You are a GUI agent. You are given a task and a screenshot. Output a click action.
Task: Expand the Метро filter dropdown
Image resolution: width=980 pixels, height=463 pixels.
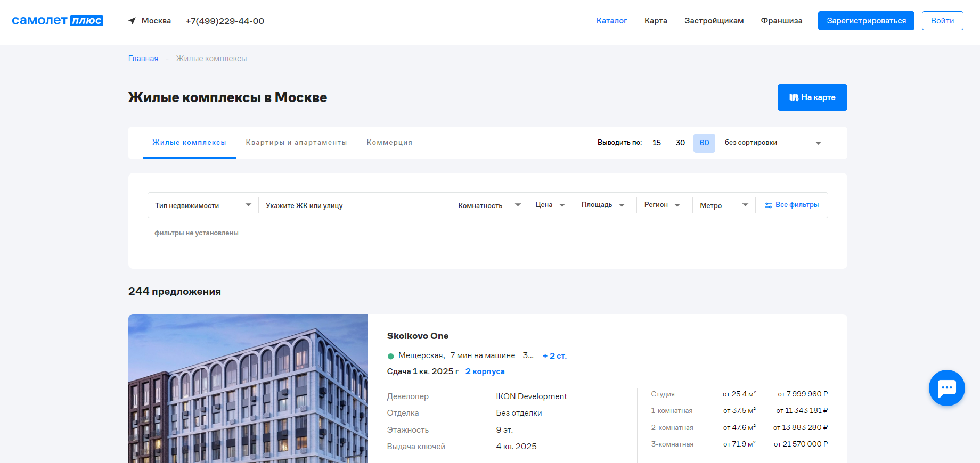(x=724, y=205)
